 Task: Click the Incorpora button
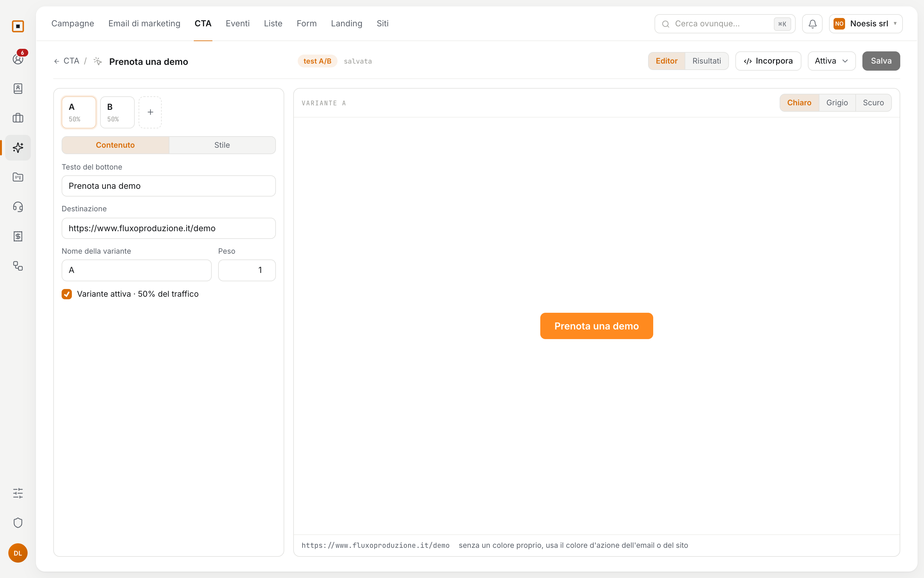click(768, 61)
